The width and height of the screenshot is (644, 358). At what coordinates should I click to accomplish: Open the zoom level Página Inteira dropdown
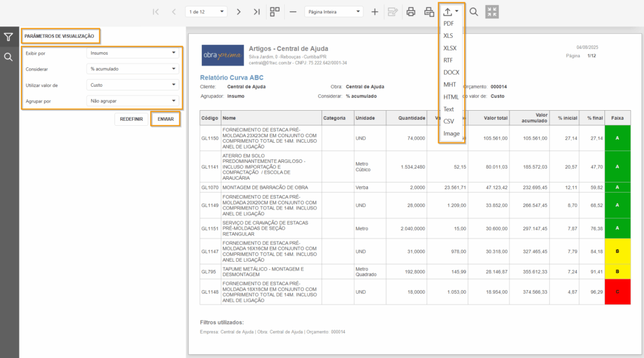tap(334, 12)
